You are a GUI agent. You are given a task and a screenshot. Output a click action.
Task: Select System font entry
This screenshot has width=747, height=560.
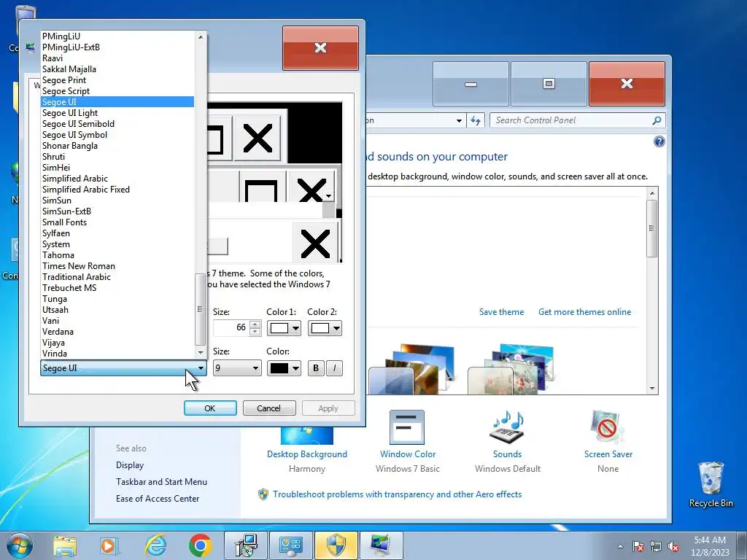(x=117, y=244)
